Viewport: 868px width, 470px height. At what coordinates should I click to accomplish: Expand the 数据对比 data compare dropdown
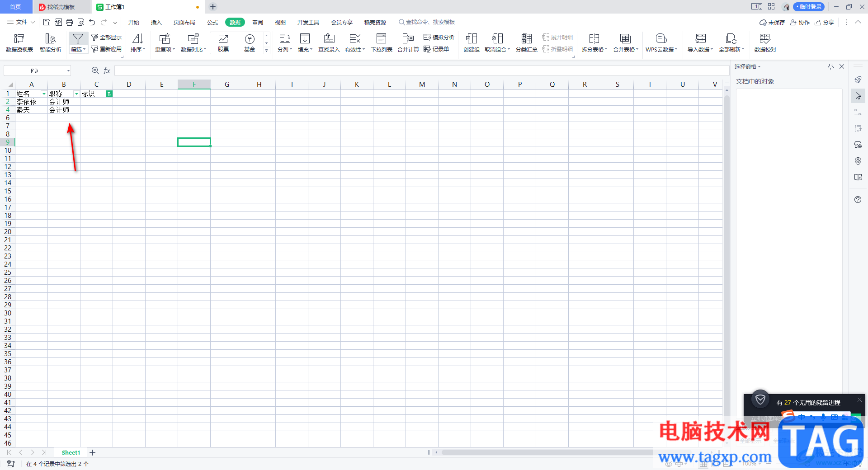[x=193, y=49]
